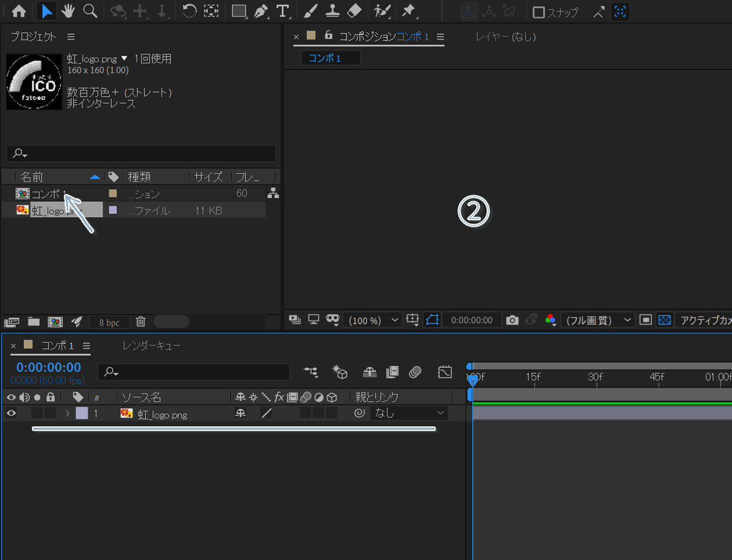Select 虹_logo.png in the Project list
Viewport: 732px width, 560px height.
(x=56, y=211)
